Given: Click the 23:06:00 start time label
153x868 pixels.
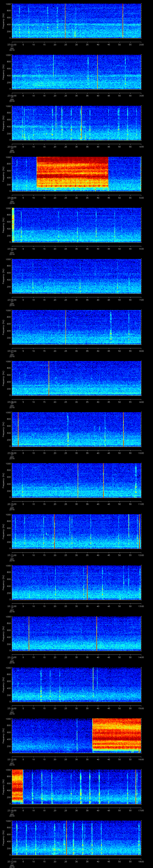Looking at the screenshot, I should (x=12, y=300).
